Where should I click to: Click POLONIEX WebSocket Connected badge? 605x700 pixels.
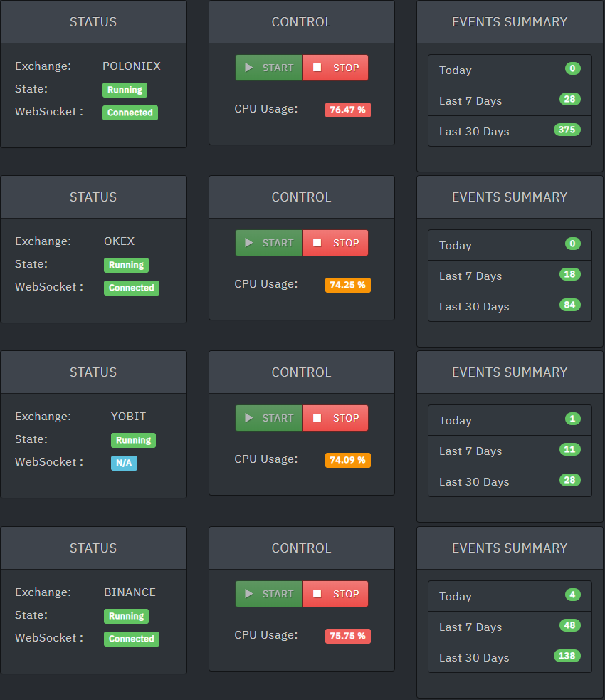130,113
